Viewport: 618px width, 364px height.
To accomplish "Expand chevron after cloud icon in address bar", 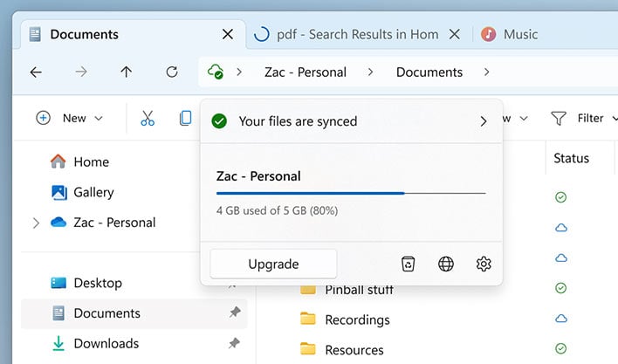I will [x=239, y=72].
